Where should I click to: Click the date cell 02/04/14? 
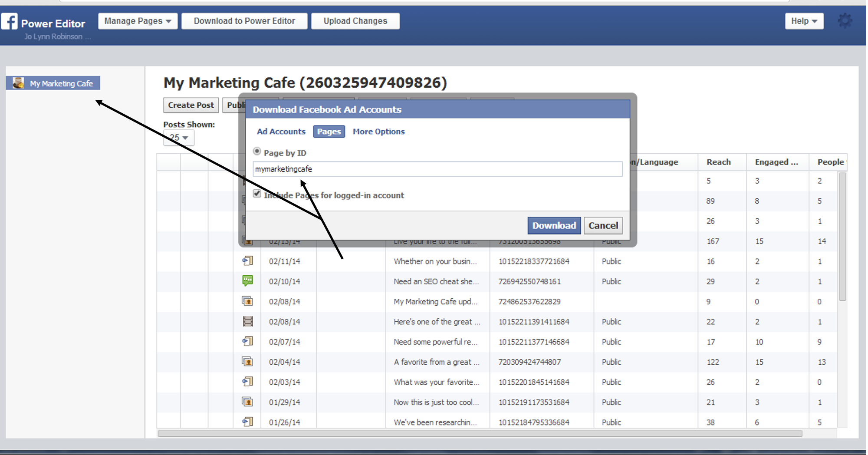pyautogui.click(x=284, y=362)
